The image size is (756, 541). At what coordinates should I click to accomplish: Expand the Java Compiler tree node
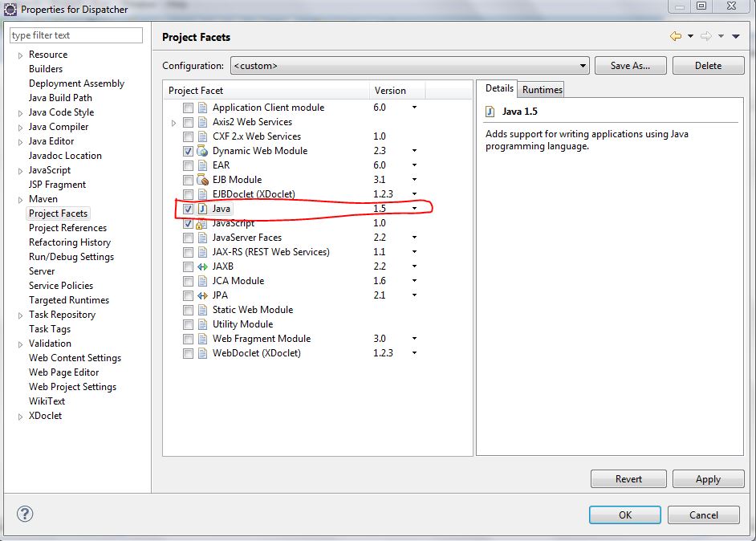[20, 128]
